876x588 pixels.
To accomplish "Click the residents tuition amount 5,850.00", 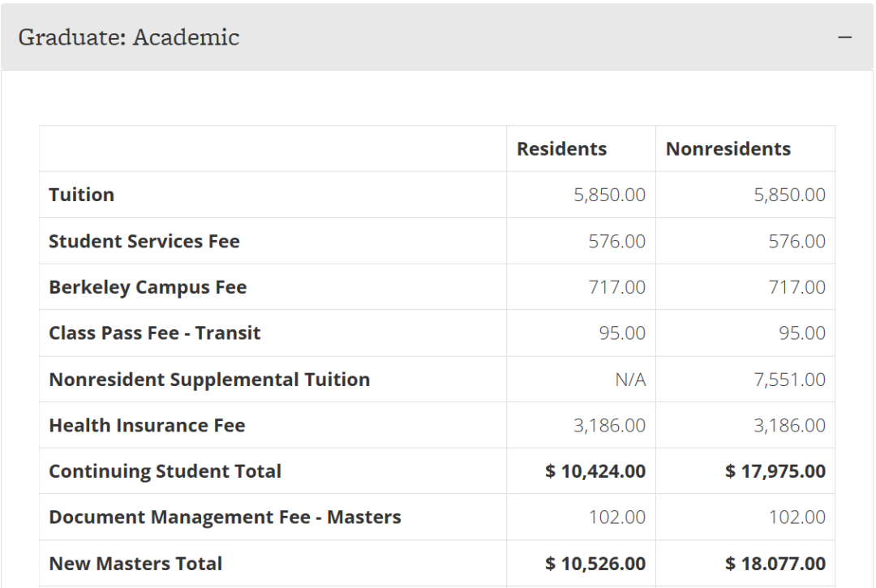I will point(609,195).
